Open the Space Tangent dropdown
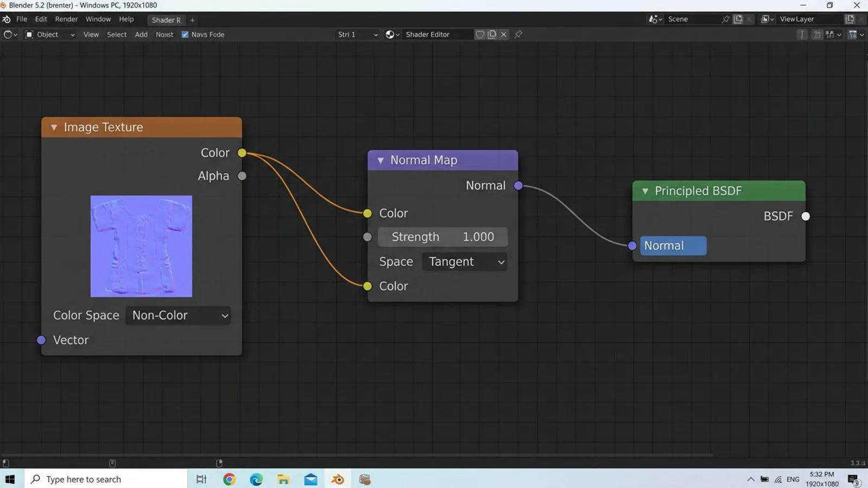Screen dimensions: 868x488 465,262
